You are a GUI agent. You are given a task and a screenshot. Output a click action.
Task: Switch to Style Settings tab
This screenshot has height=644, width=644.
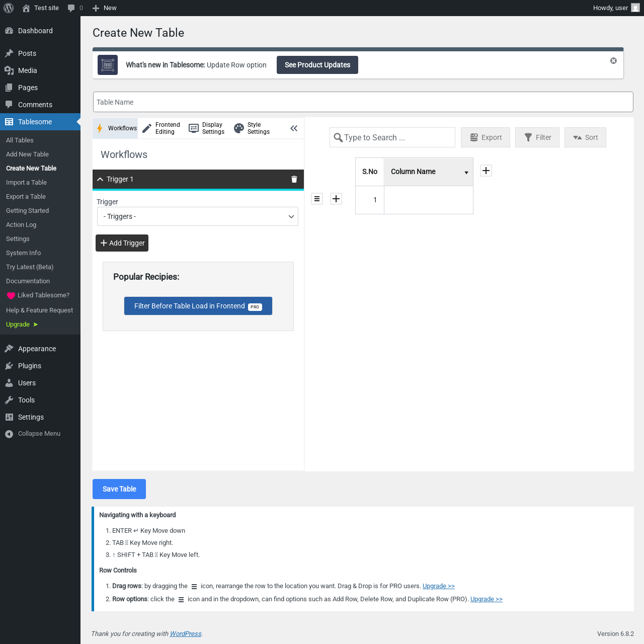point(252,128)
